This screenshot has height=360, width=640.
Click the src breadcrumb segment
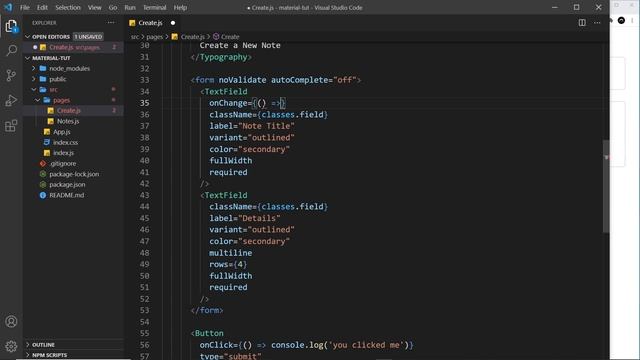tap(135, 37)
